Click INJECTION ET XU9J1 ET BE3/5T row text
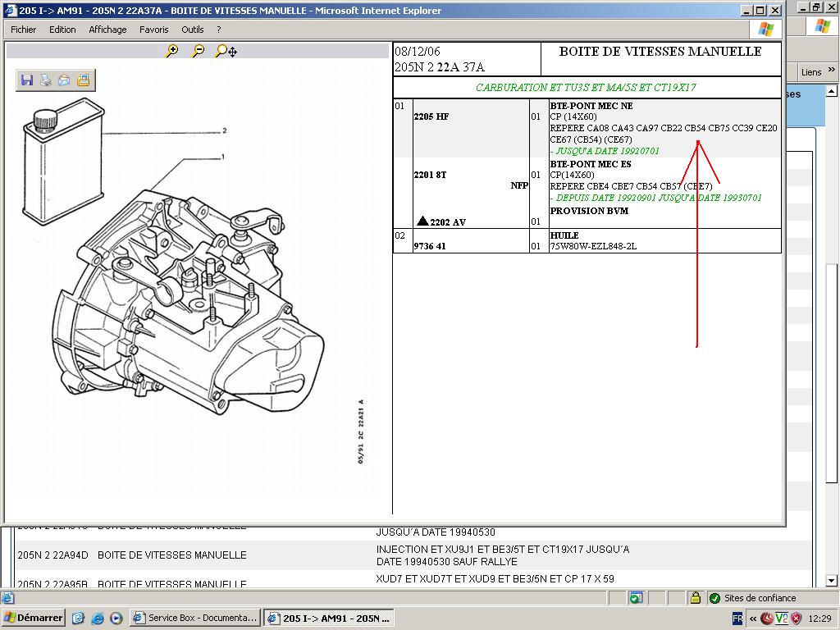The image size is (840, 630). pos(503,555)
